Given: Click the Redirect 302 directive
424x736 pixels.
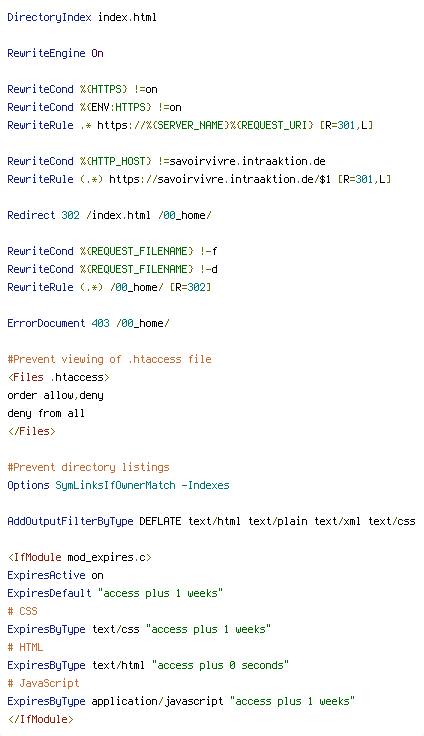Looking at the screenshot, I should tap(43, 215).
